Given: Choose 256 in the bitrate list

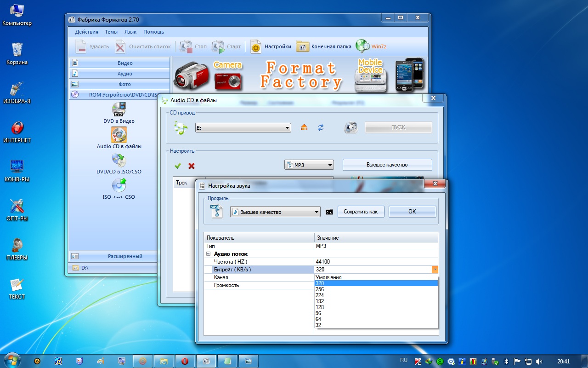Looking at the screenshot, I should click(376, 289).
